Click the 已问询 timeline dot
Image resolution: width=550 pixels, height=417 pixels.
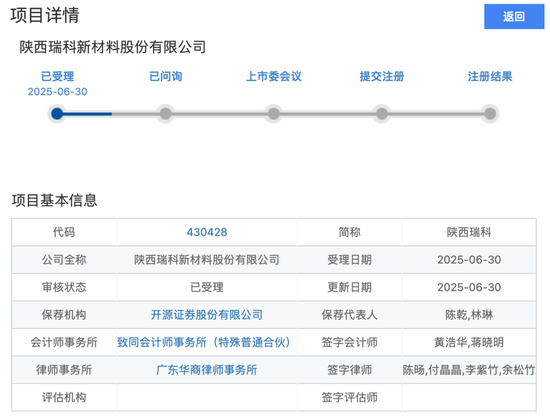click(x=166, y=114)
